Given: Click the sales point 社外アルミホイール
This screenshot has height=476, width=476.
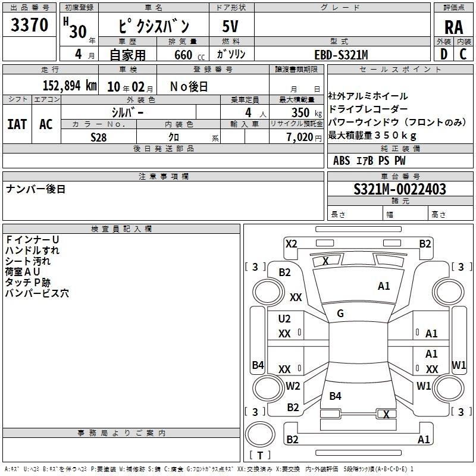Looking at the screenshot, I should [368, 96].
